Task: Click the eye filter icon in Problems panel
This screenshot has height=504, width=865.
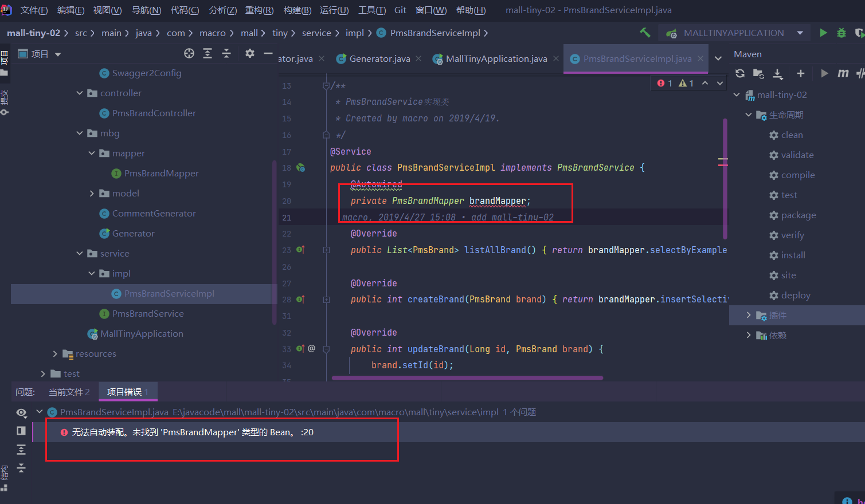Action: pos(21,412)
